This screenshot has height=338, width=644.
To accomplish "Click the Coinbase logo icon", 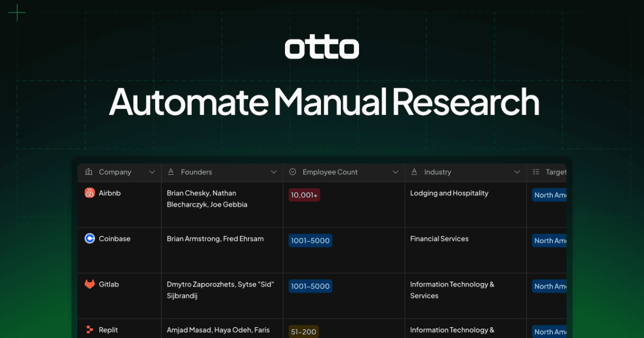I will click(90, 239).
